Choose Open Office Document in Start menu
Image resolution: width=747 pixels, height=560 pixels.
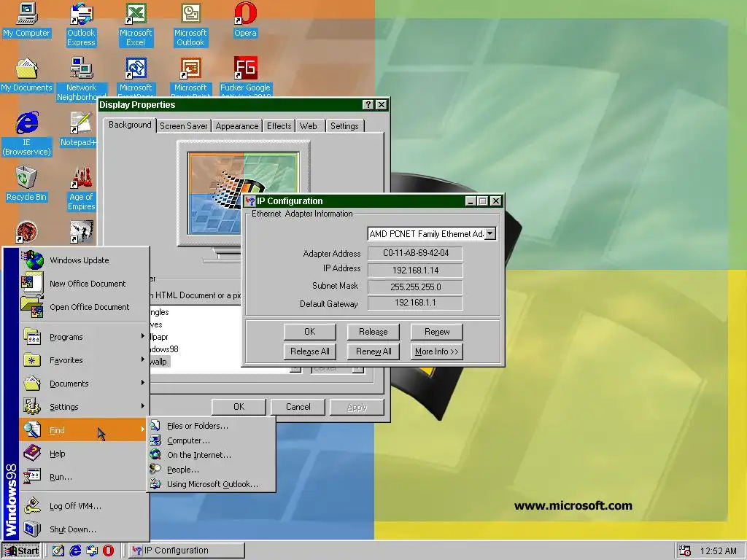84,307
